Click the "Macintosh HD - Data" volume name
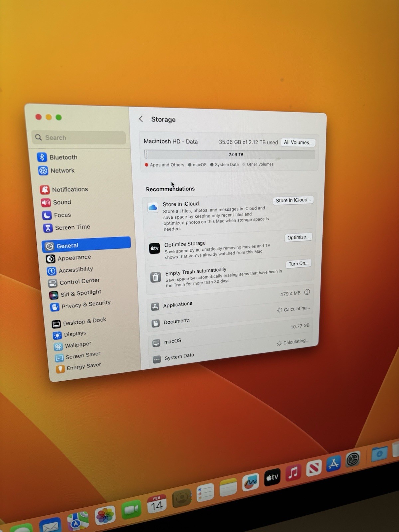 [171, 141]
